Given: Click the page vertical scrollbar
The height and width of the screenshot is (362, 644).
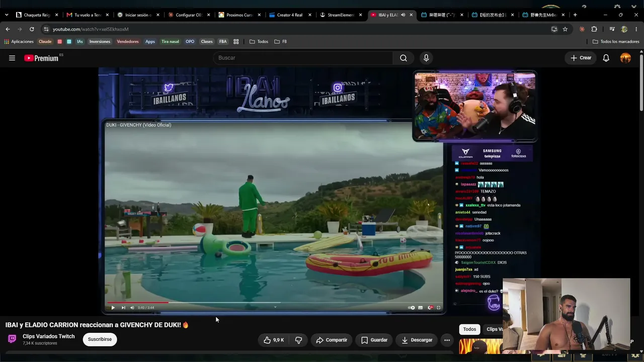Looking at the screenshot, I should 641,83.
